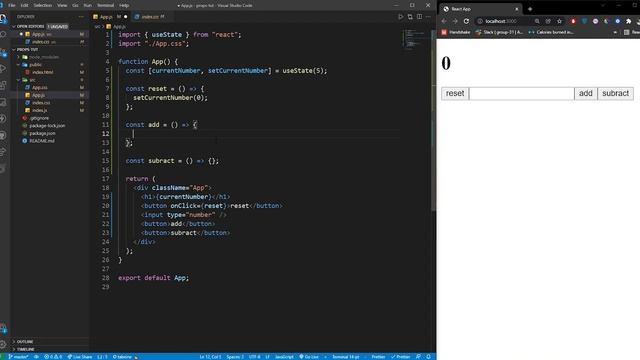The image size is (640, 360).
Task: Click the Split Editor icon in editor toolbar
Action: click(x=419, y=17)
